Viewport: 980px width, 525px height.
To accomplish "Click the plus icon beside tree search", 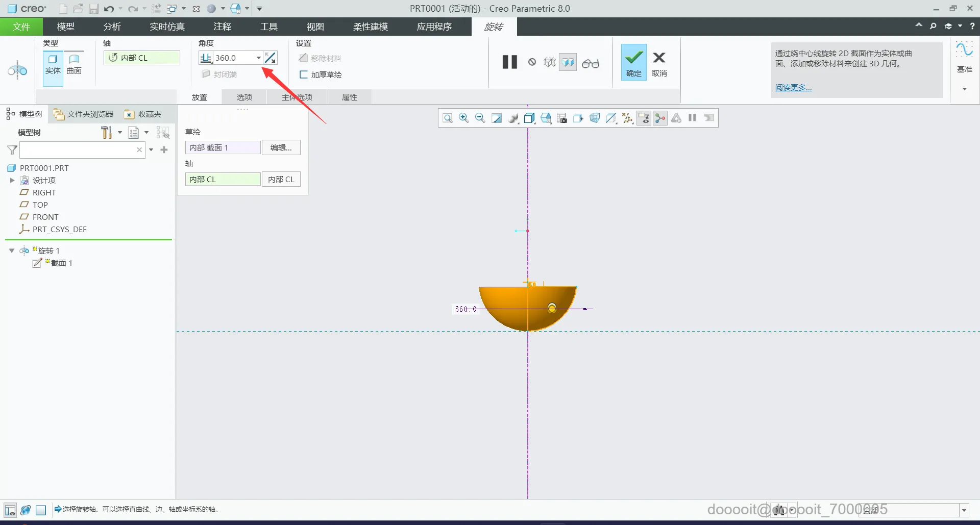I will pyautogui.click(x=164, y=149).
